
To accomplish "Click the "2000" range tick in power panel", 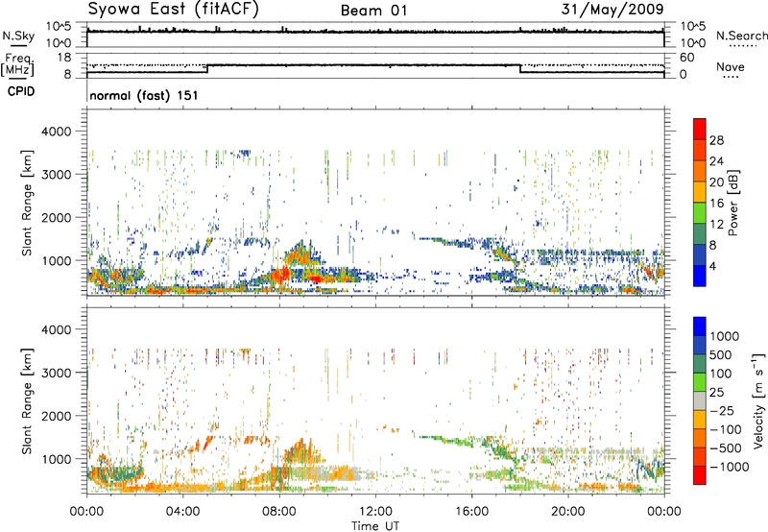I will click(x=57, y=217).
